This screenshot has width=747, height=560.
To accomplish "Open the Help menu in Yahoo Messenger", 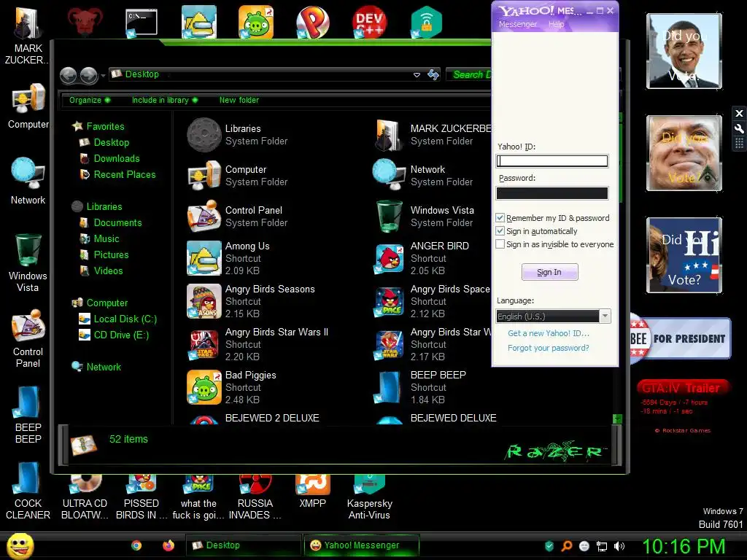I will (x=556, y=24).
